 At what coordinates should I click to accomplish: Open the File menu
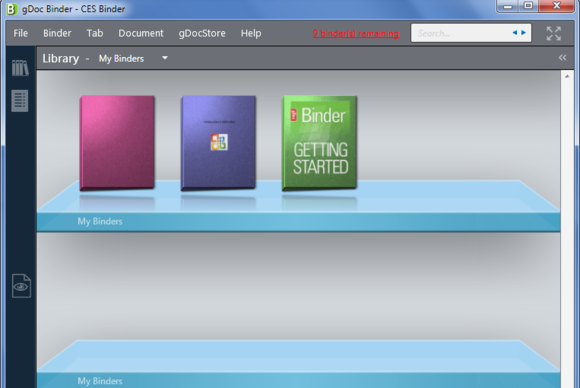click(21, 33)
